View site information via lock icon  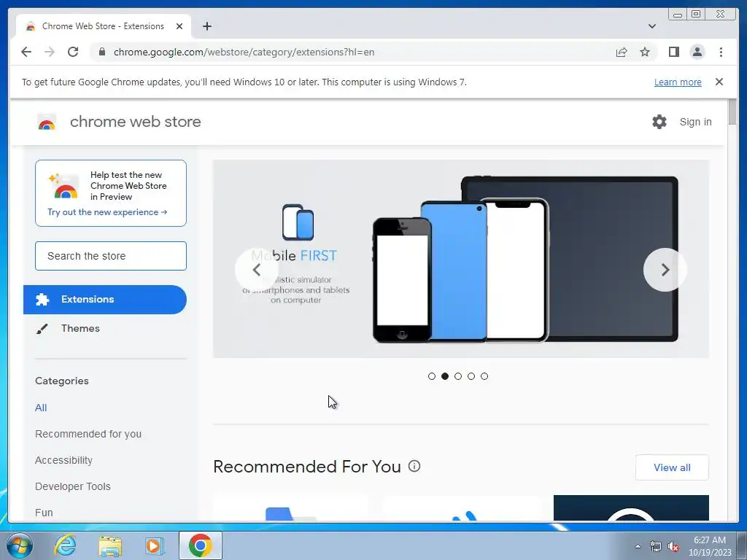[102, 52]
